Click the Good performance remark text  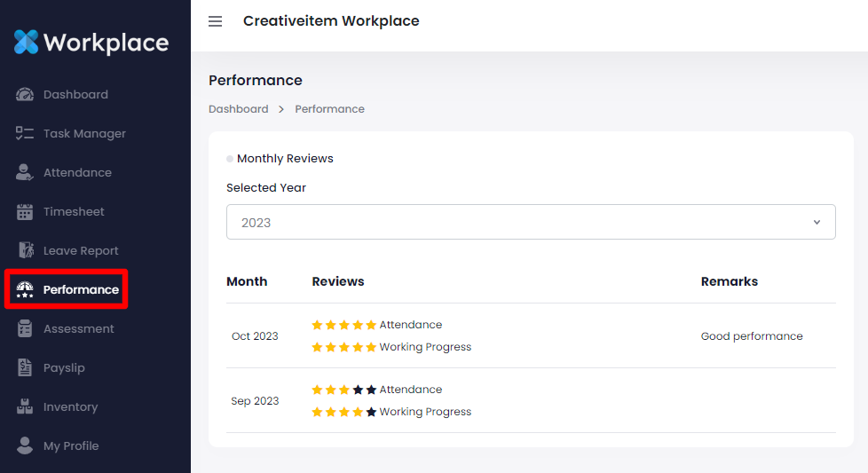coord(752,336)
